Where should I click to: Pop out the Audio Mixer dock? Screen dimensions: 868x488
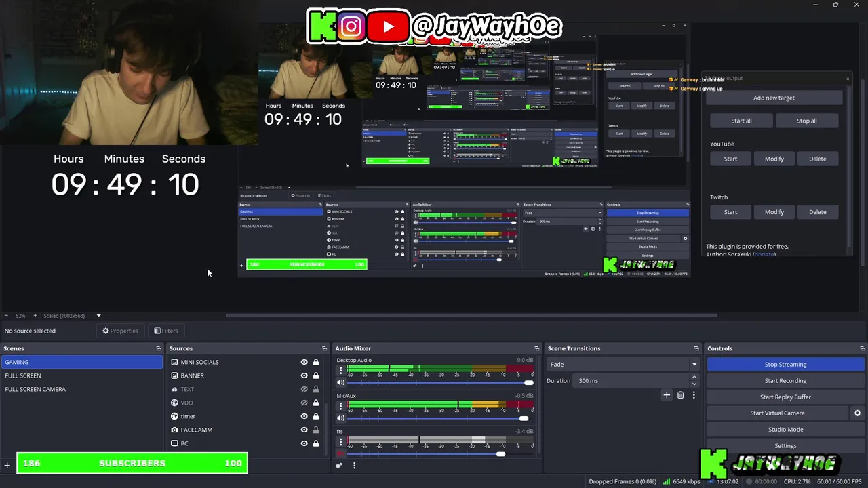(536, 348)
